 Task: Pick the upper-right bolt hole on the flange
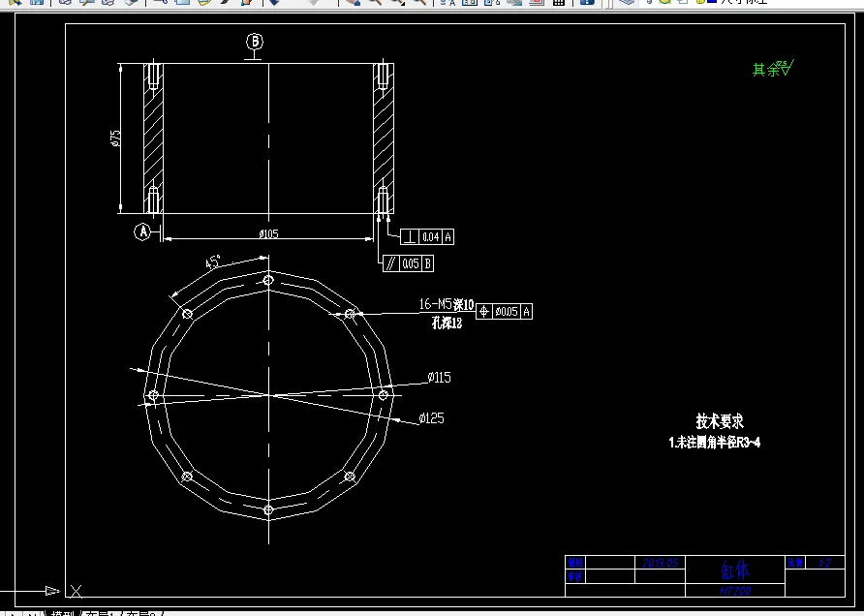pos(350,314)
